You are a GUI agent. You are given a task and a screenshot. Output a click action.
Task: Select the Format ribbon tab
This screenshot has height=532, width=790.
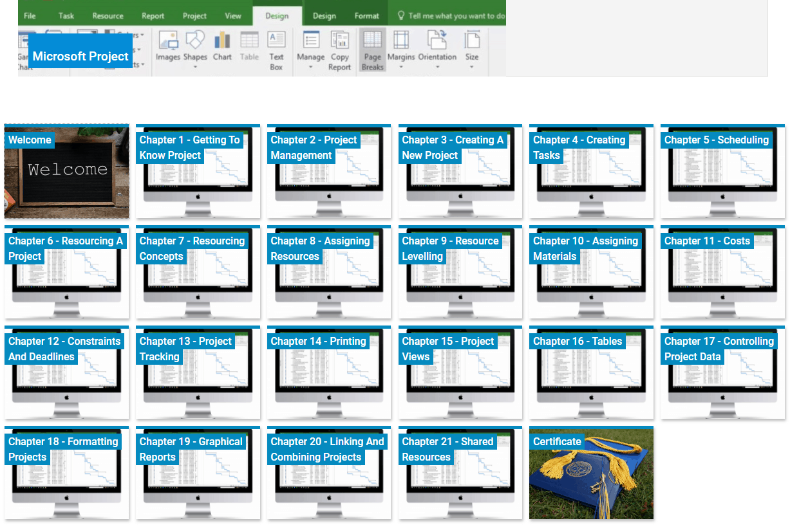[x=367, y=16]
